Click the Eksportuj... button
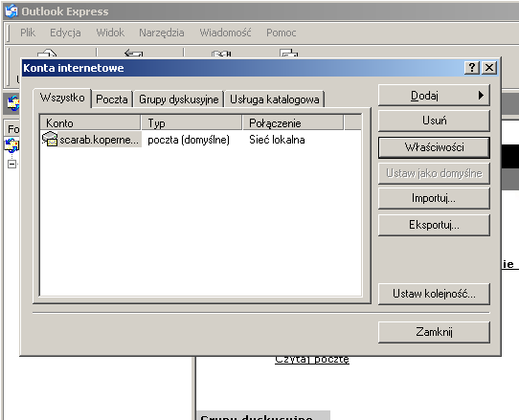Image resolution: width=519 pixels, height=420 pixels. pos(434,225)
